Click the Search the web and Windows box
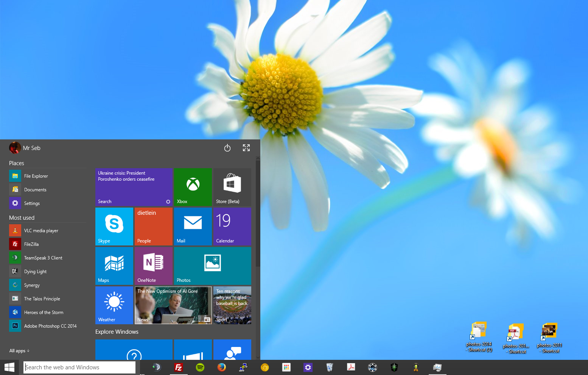588x375 pixels. click(79, 367)
